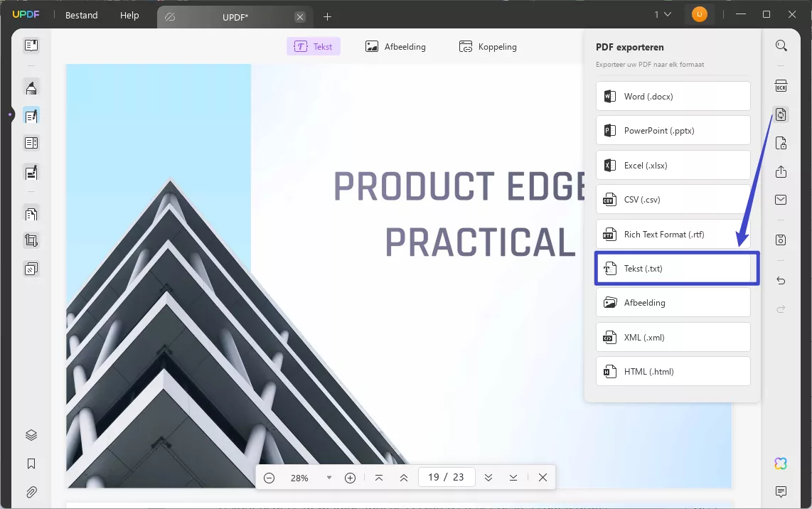Viewport: 812px width, 509px height.
Task: Click the orange user account avatar
Action: click(700, 14)
